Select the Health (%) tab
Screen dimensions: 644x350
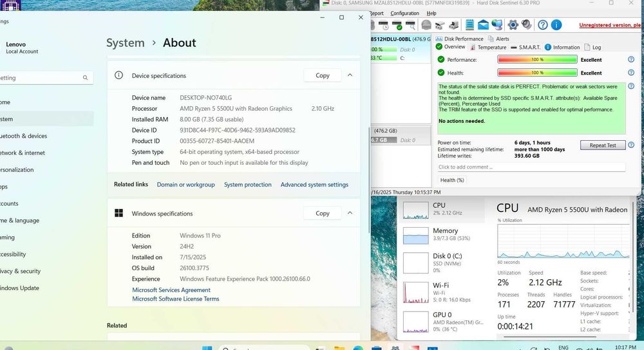point(452,180)
